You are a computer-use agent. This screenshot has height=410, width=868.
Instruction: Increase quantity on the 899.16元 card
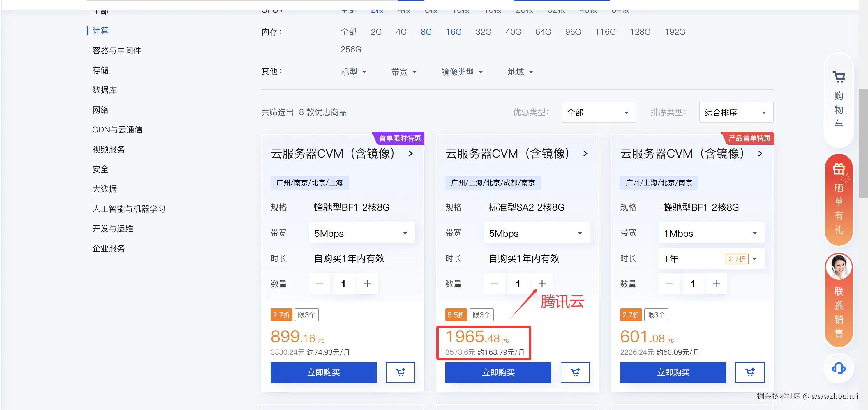click(x=367, y=284)
